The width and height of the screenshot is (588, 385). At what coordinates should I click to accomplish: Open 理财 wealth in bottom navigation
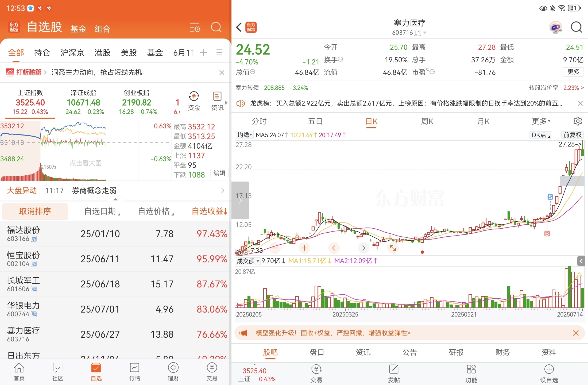point(173,372)
